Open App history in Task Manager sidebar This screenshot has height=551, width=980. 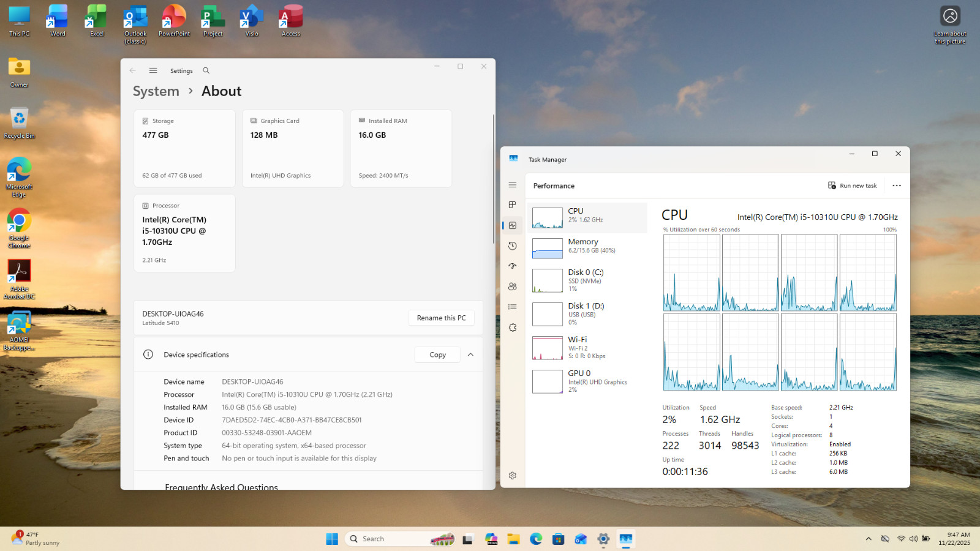tap(513, 246)
